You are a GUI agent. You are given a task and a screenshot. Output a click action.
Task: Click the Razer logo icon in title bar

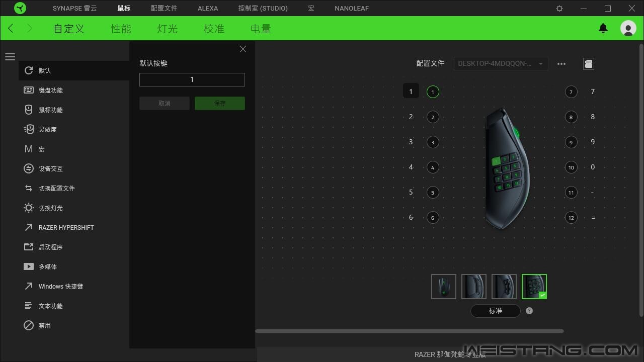point(20,9)
